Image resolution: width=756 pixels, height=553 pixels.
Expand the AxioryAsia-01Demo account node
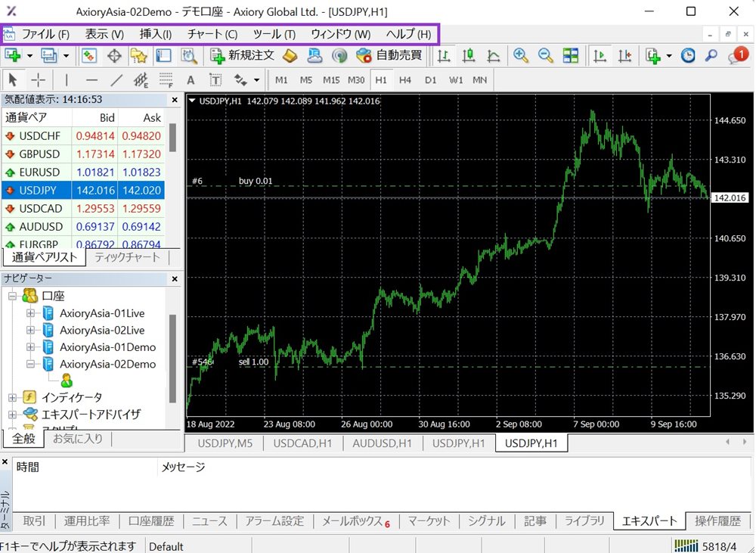(x=30, y=347)
